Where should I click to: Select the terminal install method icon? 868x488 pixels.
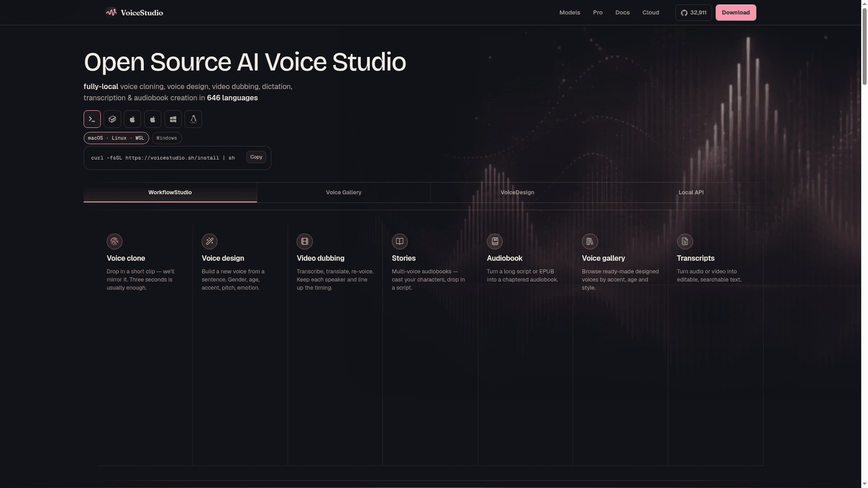(x=92, y=119)
